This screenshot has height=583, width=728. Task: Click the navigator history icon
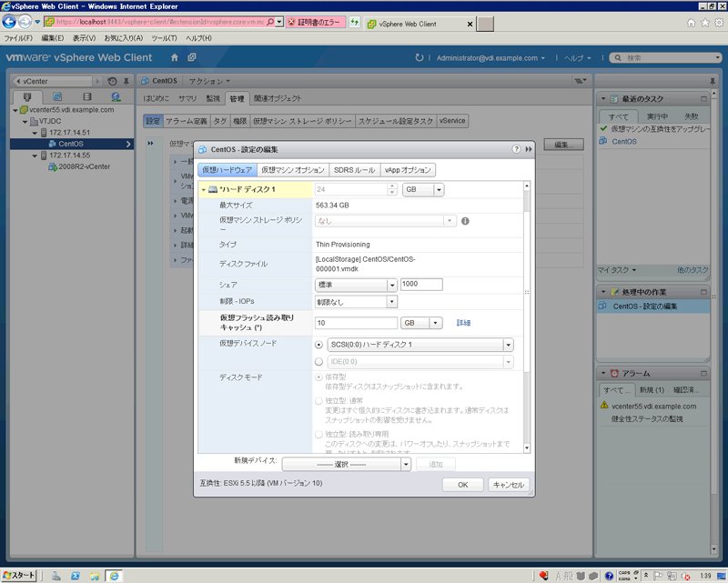[112, 81]
